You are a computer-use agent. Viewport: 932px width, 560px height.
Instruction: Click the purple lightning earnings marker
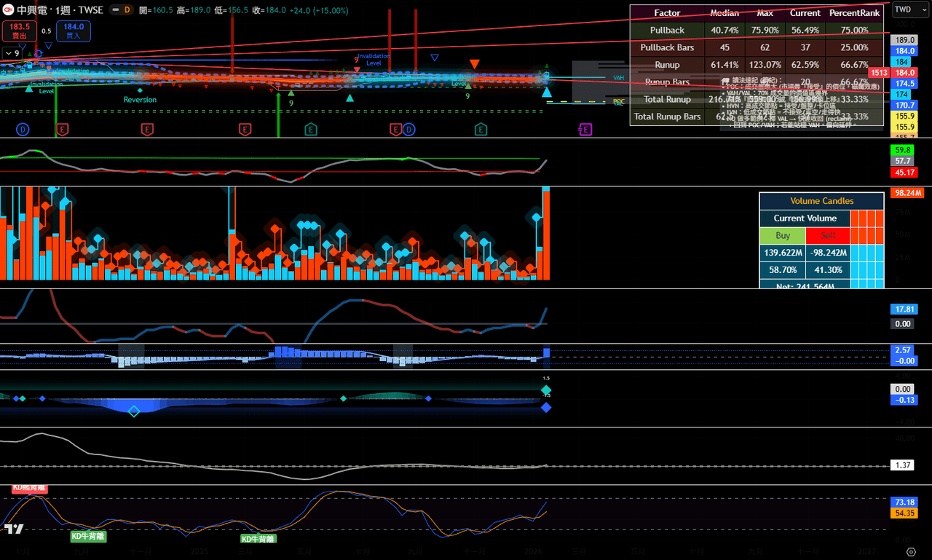(585, 130)
